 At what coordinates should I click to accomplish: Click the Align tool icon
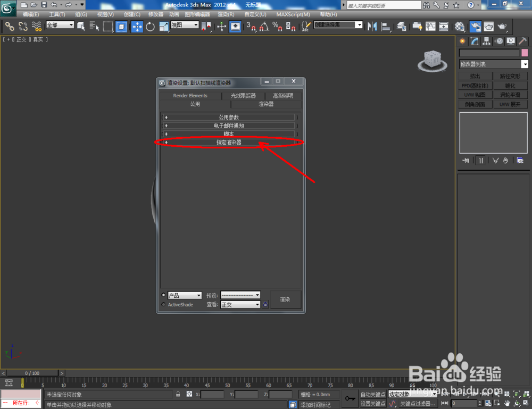[386, 26]
